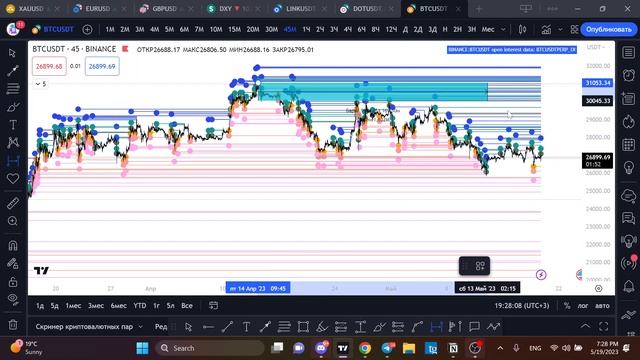Open the USDT currency dropdown
This screenshot has height=360, width=640.
click(596, 47)
